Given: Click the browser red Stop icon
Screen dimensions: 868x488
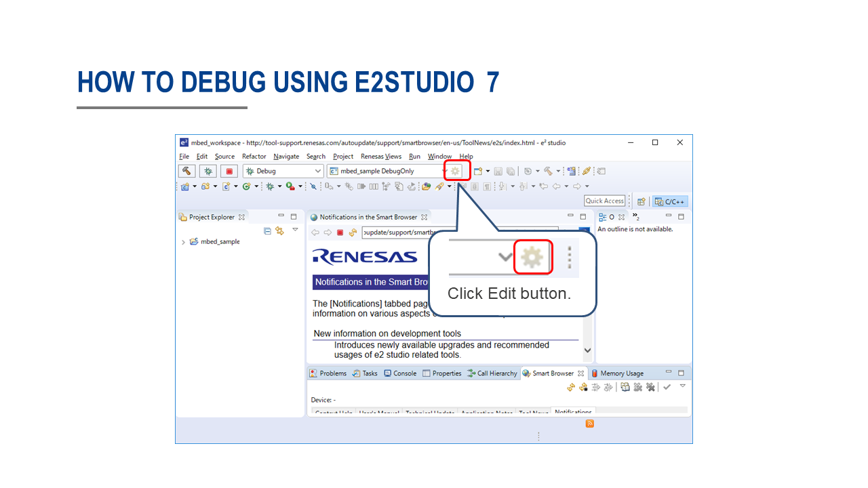Looking at the screenshot, I should tap(340, 232).
